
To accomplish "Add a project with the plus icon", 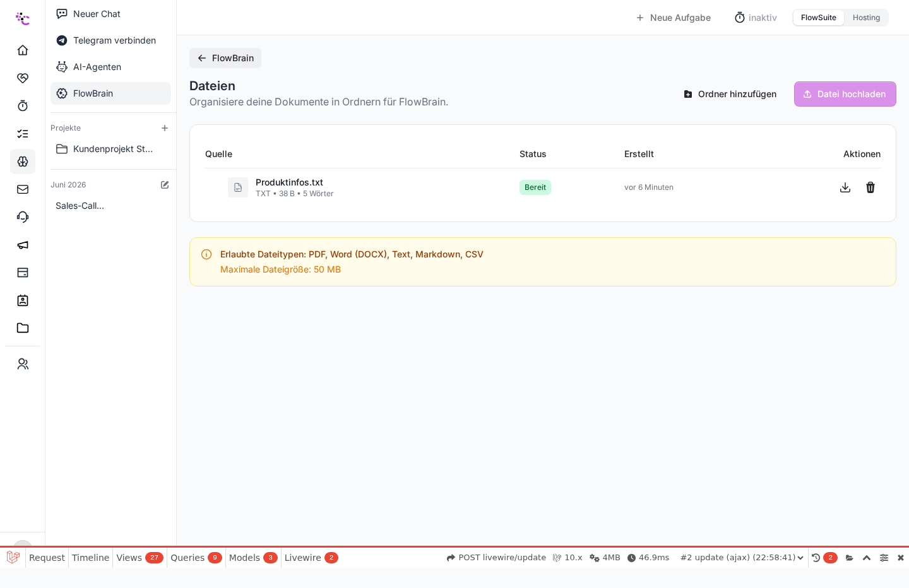I will (165, 128).
